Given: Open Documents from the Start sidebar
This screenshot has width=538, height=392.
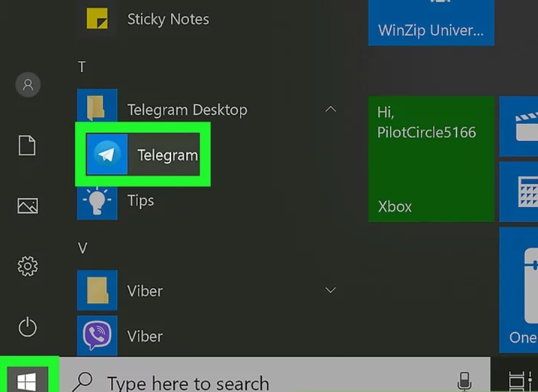Looking at the screenshot, I should point(27,146).
